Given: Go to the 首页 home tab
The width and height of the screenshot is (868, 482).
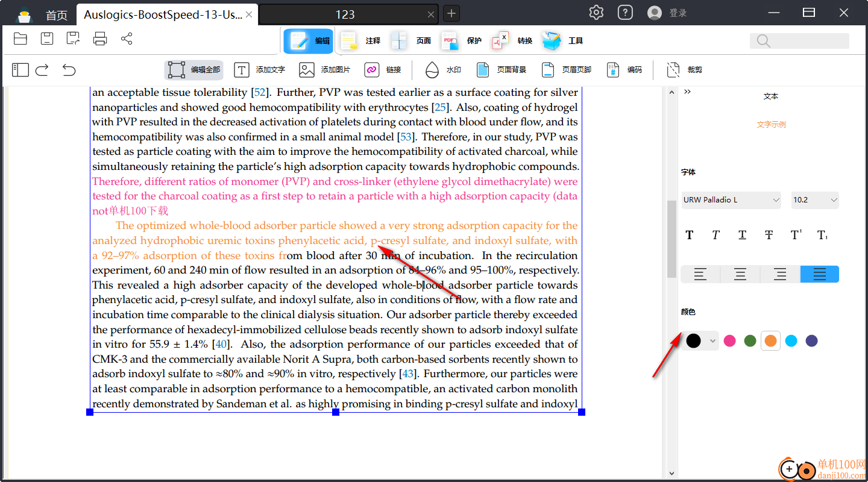Looking at the screenshot, I should click(57, 14).
